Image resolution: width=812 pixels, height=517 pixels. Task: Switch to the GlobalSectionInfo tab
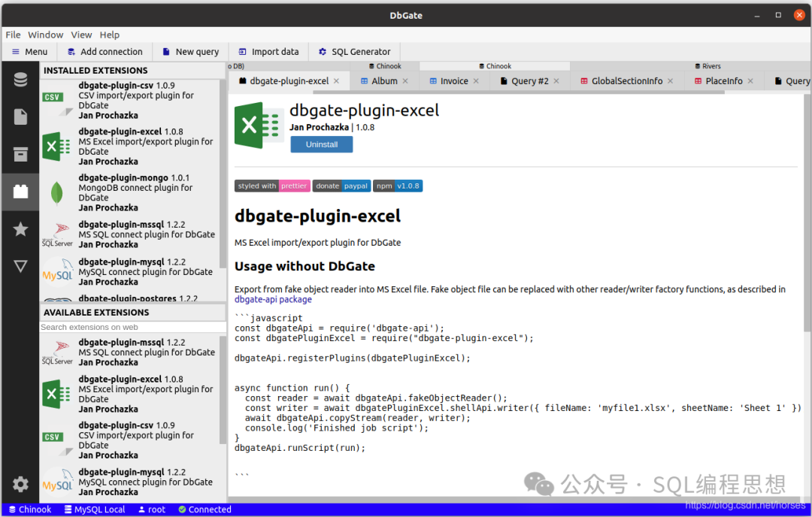tap(626, 81)
